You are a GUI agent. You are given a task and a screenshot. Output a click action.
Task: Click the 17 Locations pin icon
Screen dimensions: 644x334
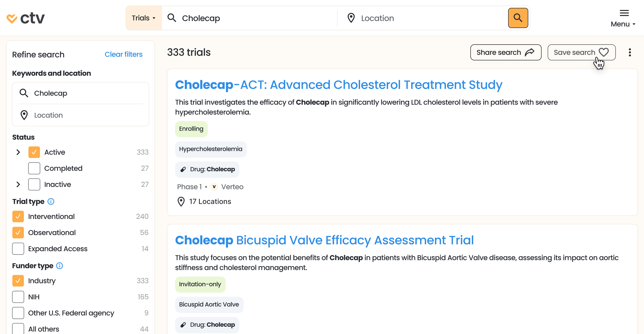tap(181, 202)
